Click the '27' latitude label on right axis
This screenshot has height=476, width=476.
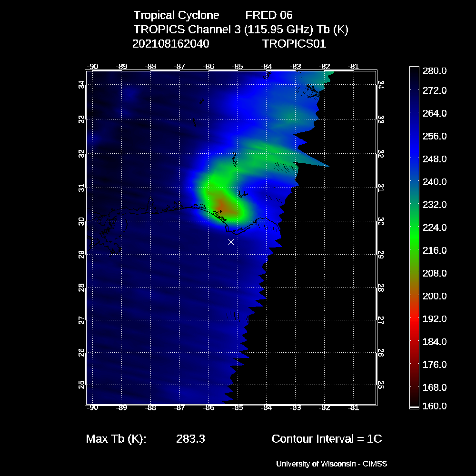click(x=381, y=320)
